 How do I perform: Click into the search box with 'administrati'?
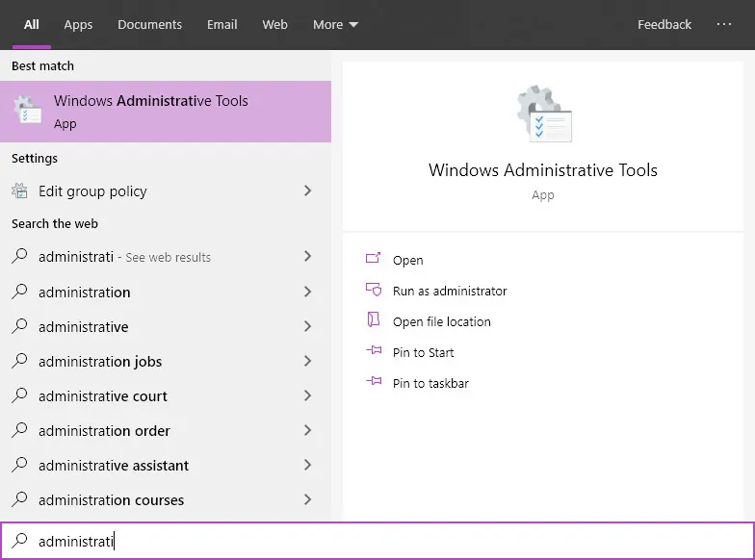(x=377, y=541)
